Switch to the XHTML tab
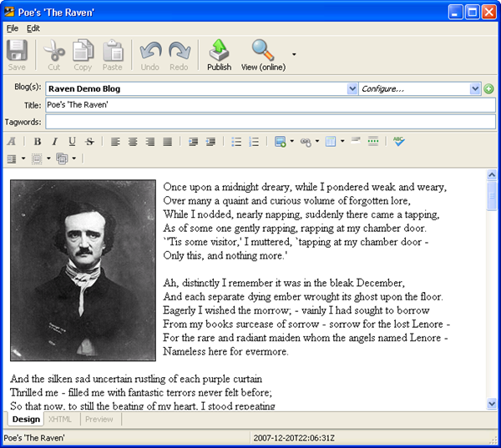Screen dimensions: 501x448 [x=60, y=419]
